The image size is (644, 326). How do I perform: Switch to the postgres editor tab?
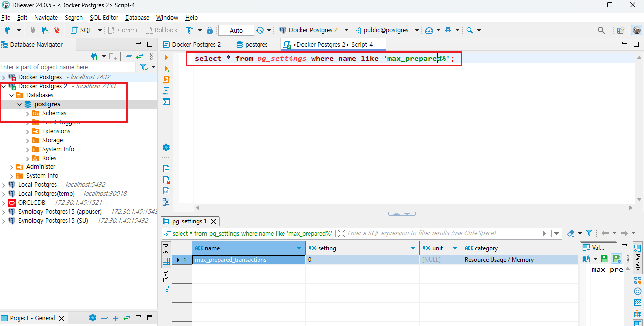252,44
